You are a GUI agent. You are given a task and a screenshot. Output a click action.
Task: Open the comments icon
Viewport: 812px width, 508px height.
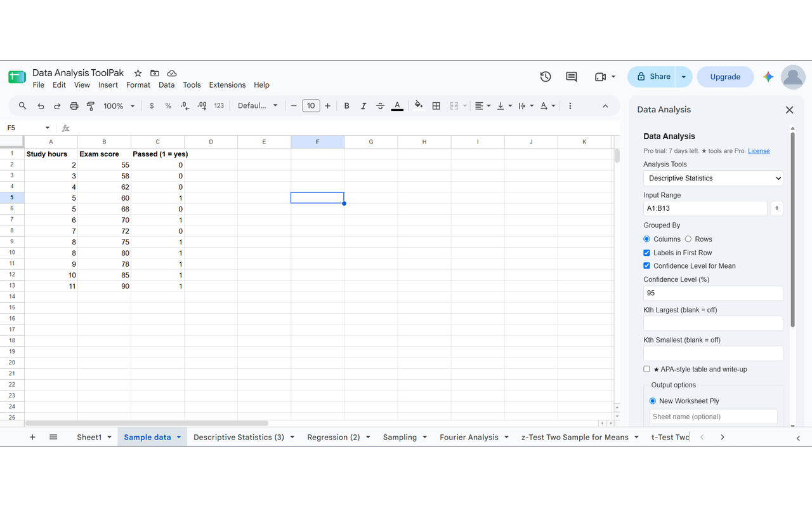[572, 77]
